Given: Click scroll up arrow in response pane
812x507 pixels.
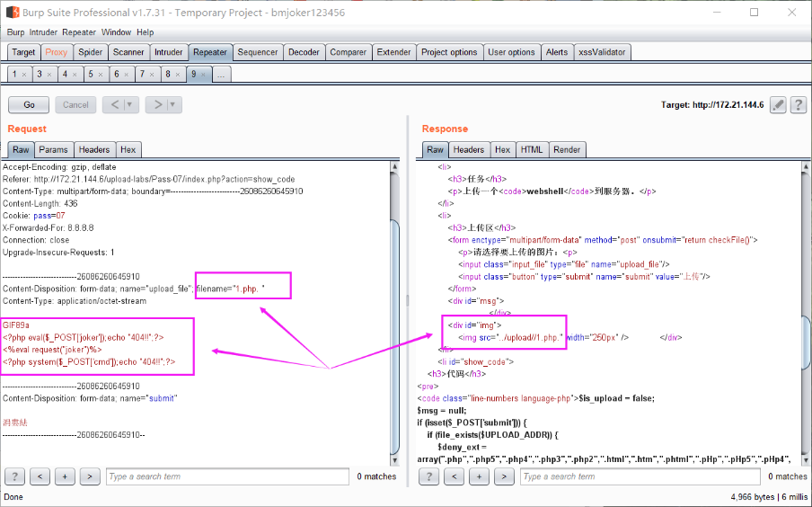Looking at the screenshot, I should pyautogui.click(x=806, y=166).
